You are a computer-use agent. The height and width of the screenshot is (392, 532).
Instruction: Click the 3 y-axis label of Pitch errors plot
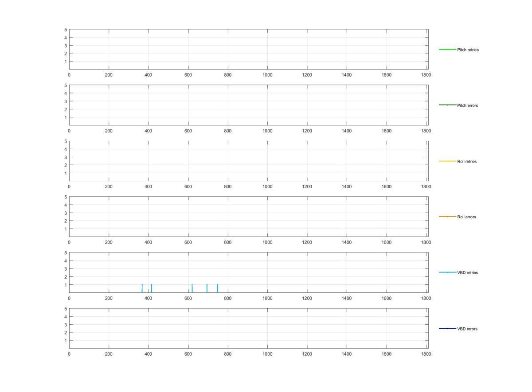(66, 101)
